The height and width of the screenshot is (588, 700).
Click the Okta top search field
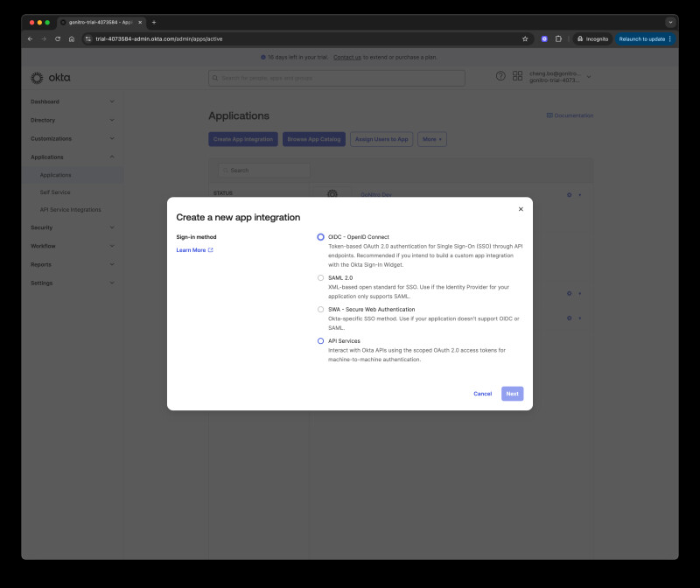point(337,78)
